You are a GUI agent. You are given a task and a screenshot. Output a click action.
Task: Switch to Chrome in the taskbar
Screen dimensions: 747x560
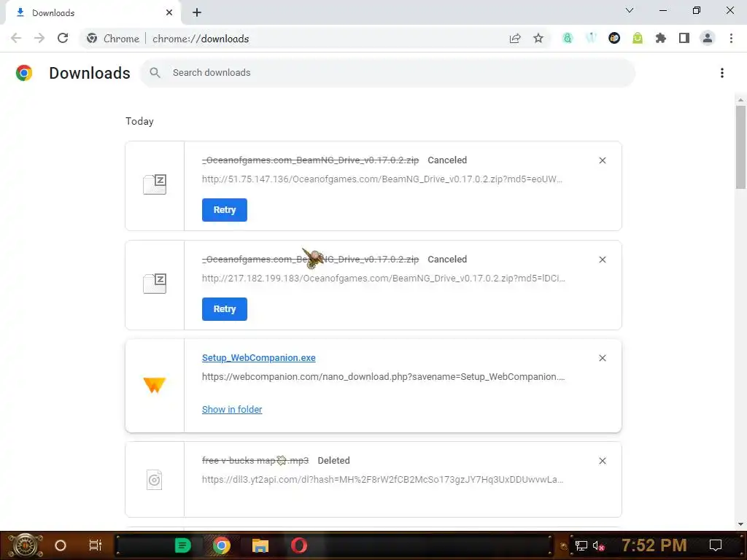(221, 545)
